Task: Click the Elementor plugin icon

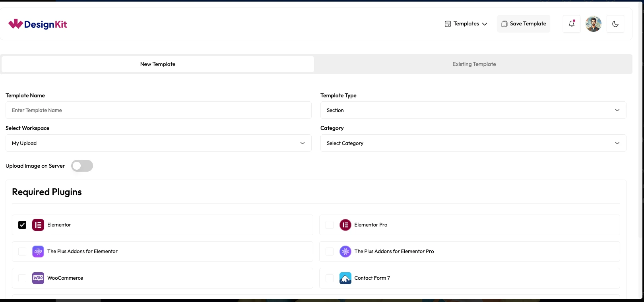Action: 38,225
